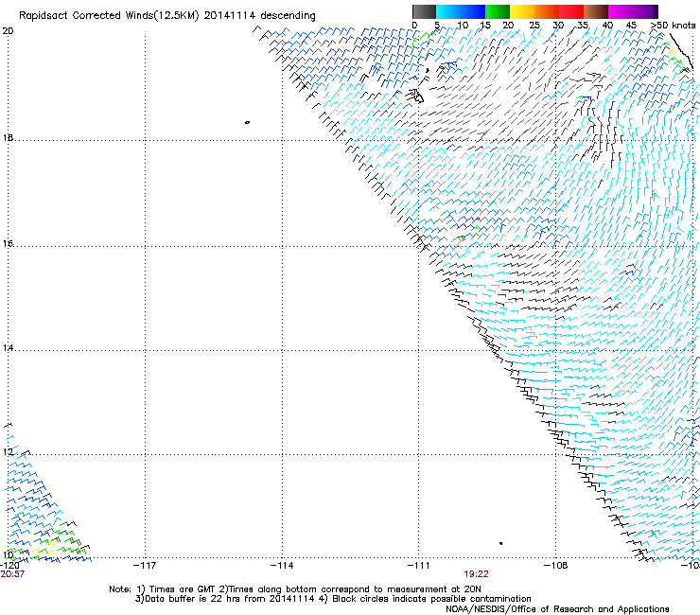700x615 pixels.
Task: Click the '25' label on the color scale
Action: (x=534, y=25)
